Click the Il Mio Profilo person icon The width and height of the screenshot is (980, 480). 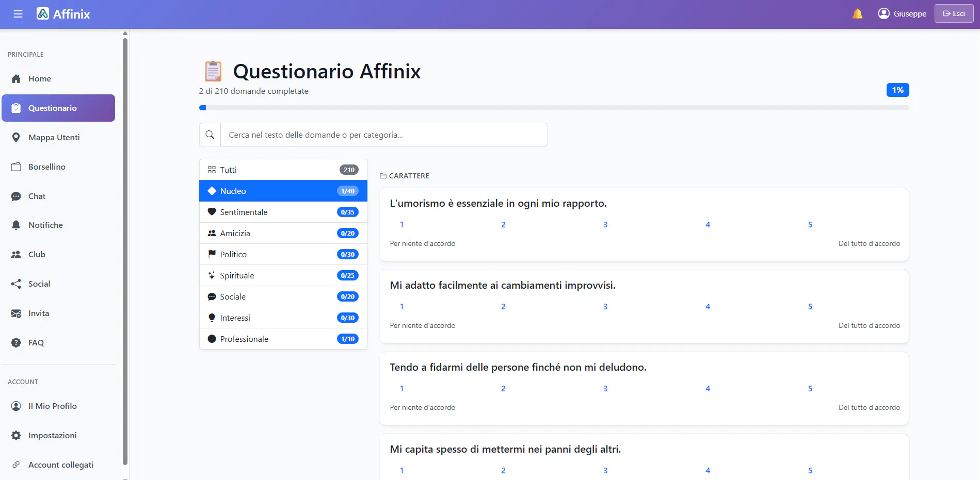[16, 406]
